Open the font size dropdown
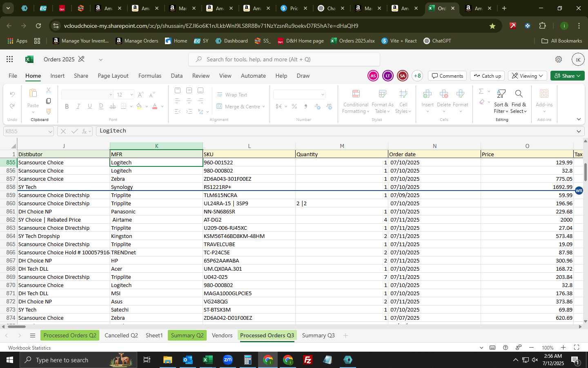The image size is (588, 368). [131, 94]
